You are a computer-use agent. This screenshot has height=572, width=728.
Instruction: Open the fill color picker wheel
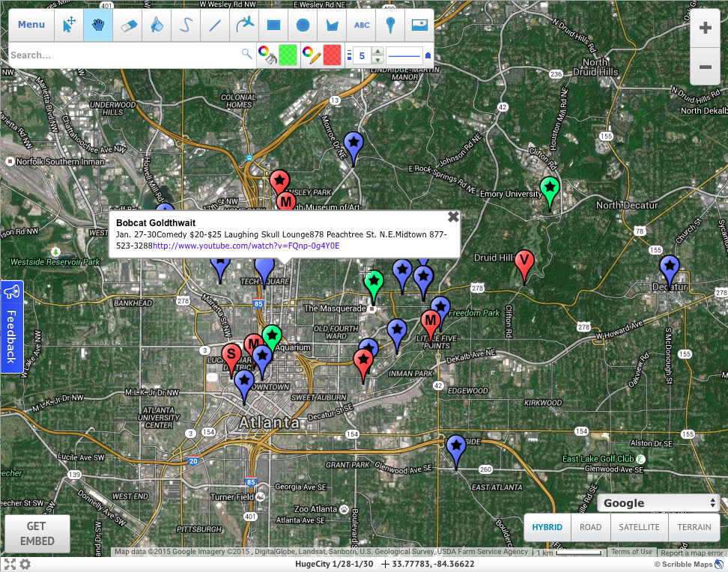tap(267, 55)
